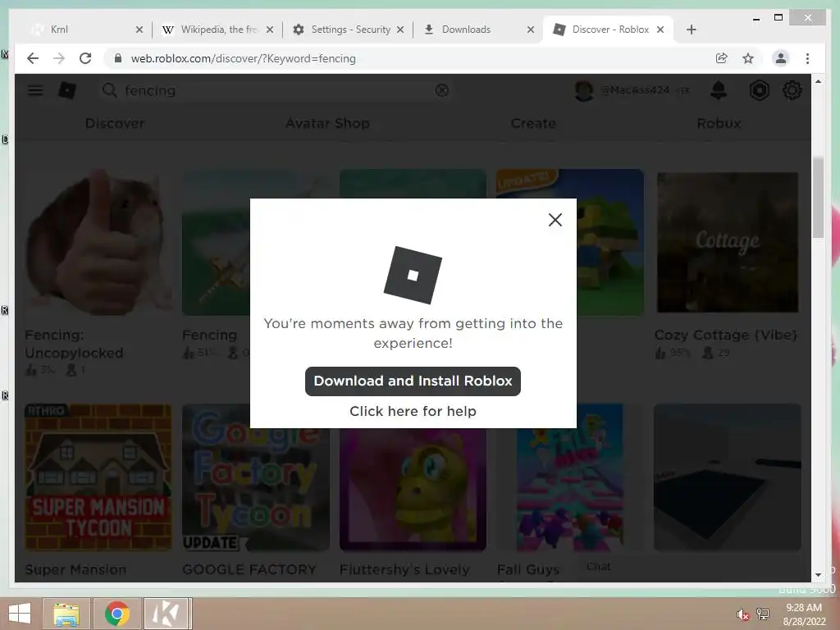Open the taskbar clock and date
The image size is (840, 630).
point(804,614)
